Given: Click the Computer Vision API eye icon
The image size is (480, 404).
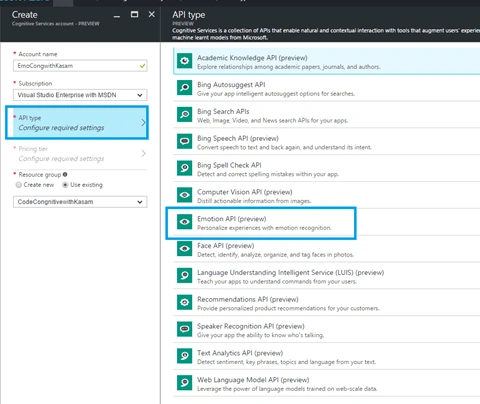Looking at the screenshot, I should coord(184,195).
